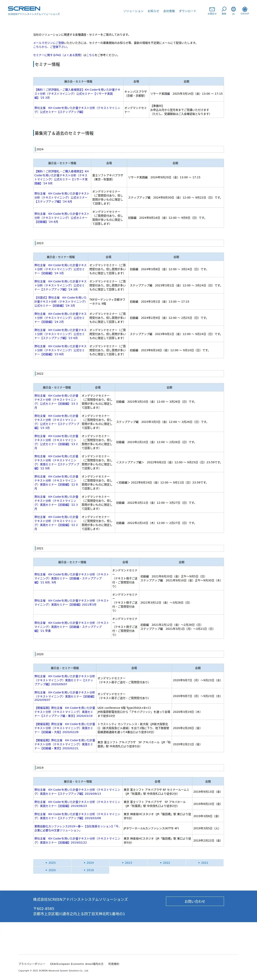Jump to 2020 via bottom year navigation
The image size is (257, 980).
click(52, 870)
